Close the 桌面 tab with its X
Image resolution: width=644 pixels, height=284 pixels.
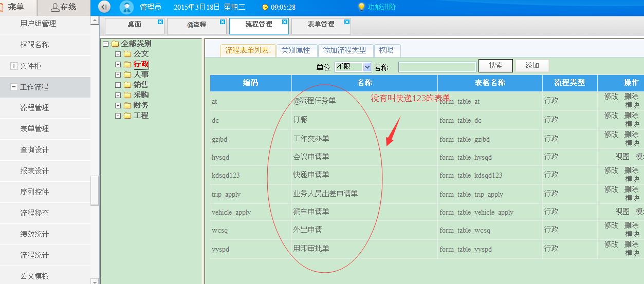tap(160, 22)
